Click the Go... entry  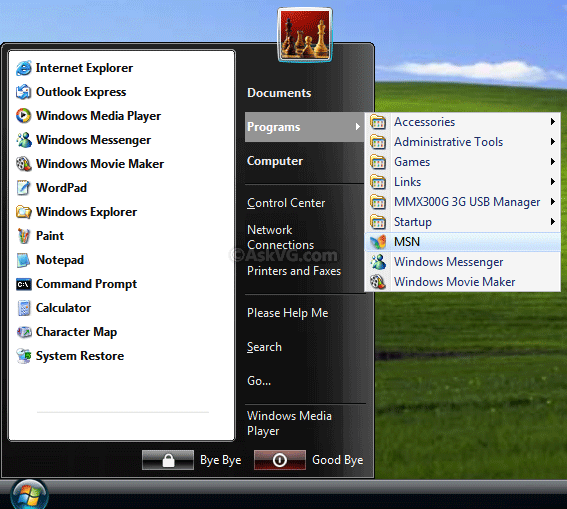(259, 381)
